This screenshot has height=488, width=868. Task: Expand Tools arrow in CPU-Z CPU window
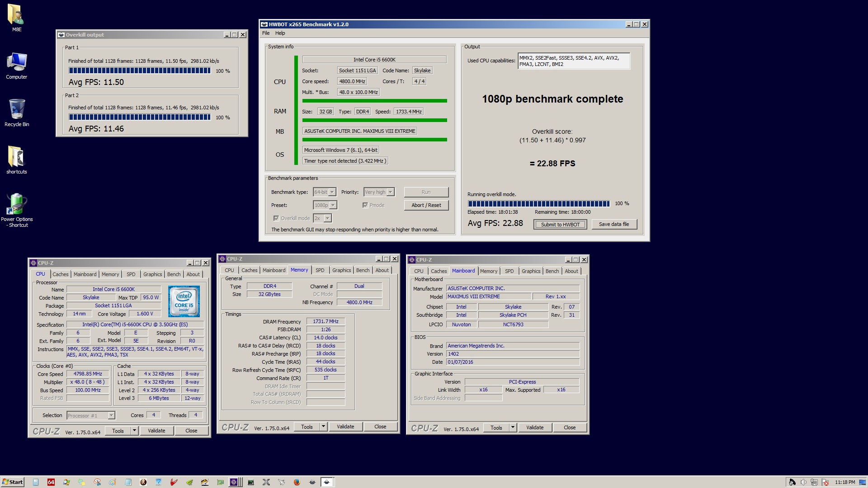134,431
